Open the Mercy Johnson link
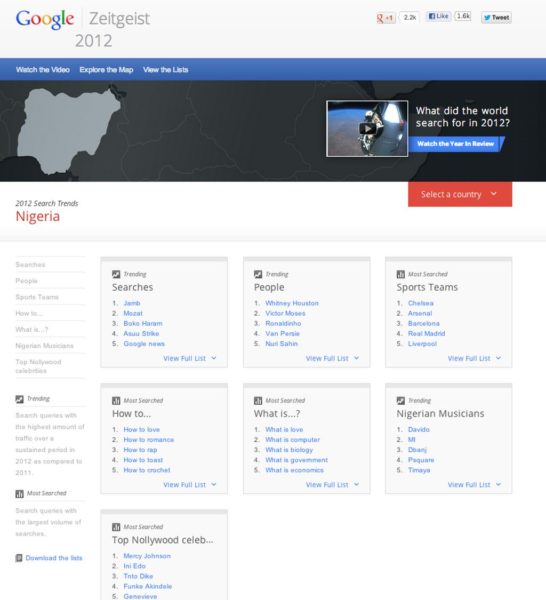 (x=147, y=556)
